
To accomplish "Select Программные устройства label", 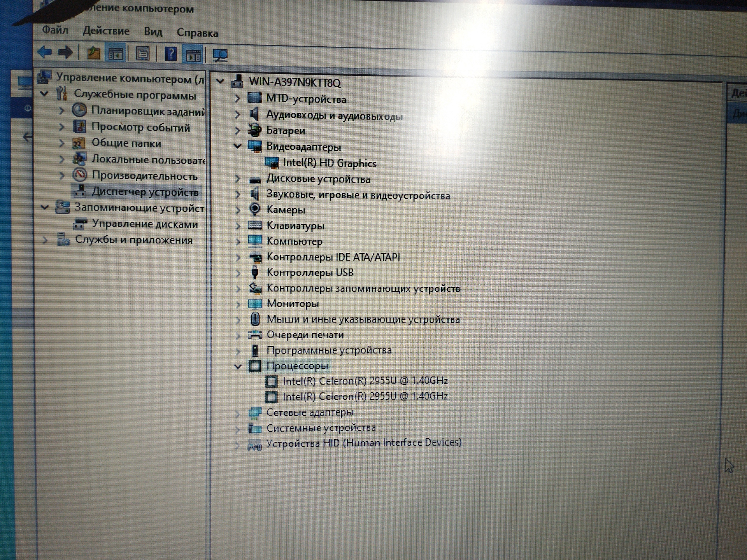I will point(329,350).
